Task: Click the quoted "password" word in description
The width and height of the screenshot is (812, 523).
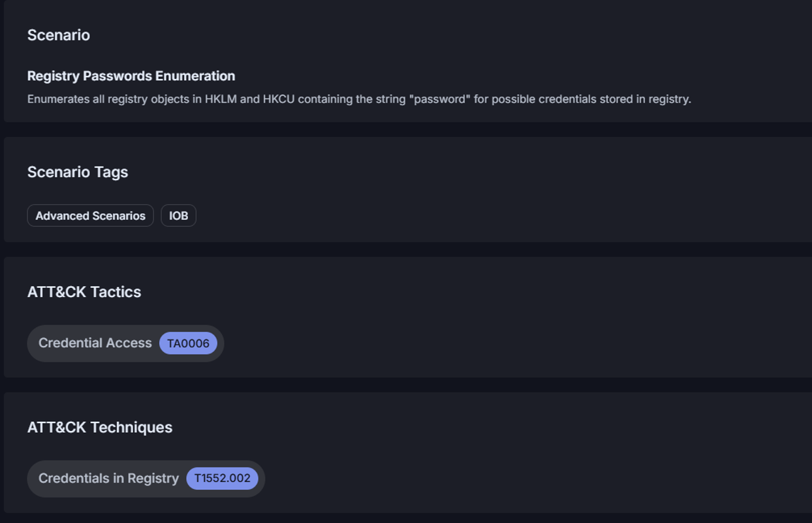Action: pos(440,99)
